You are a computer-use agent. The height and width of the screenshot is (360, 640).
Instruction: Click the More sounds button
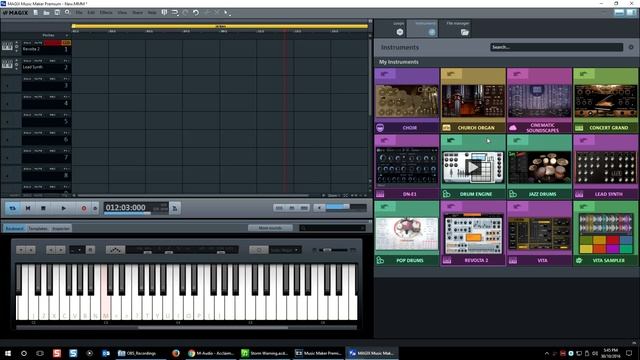(270, 228)
